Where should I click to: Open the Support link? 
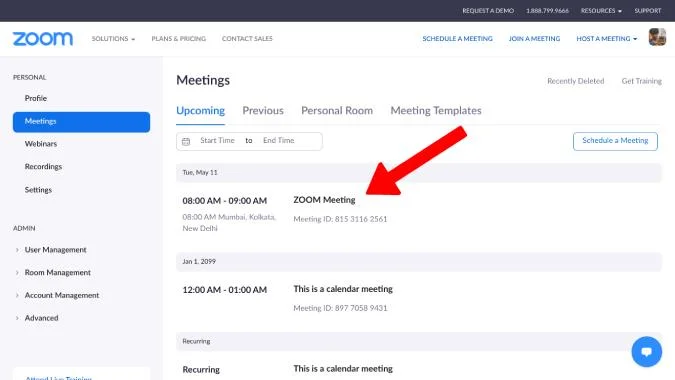647,11
